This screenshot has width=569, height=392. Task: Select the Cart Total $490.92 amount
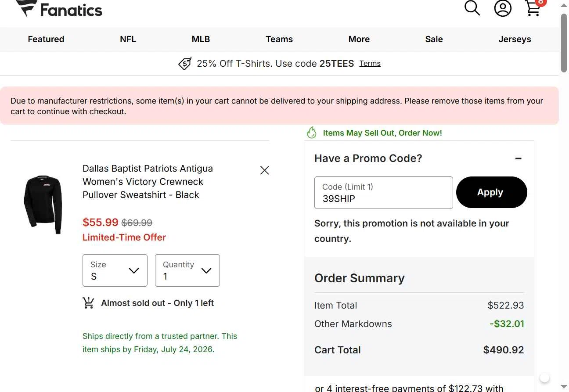[x=504, y=350]
